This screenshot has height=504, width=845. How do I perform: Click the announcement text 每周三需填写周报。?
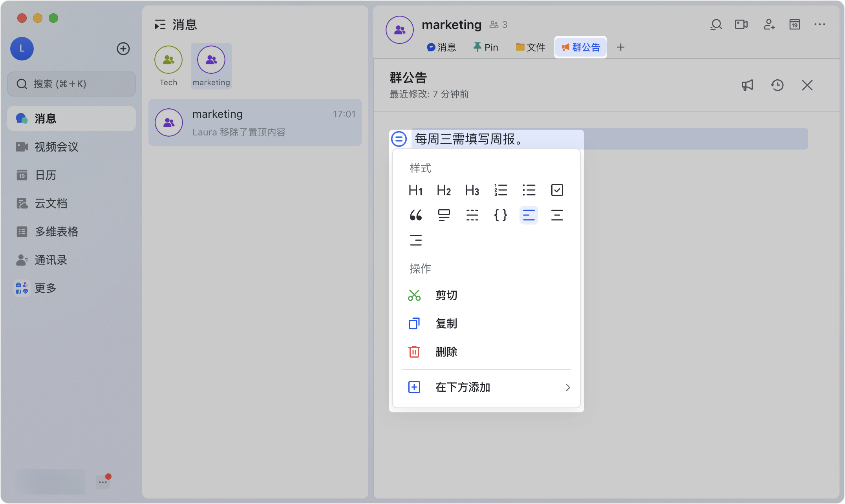[x=470, y=139]
